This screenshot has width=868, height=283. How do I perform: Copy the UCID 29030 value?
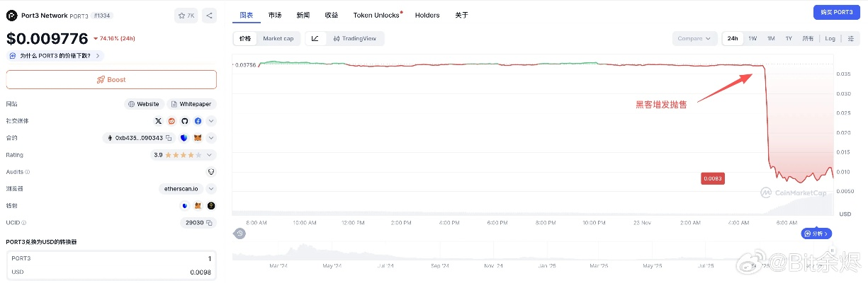(210, 222)
